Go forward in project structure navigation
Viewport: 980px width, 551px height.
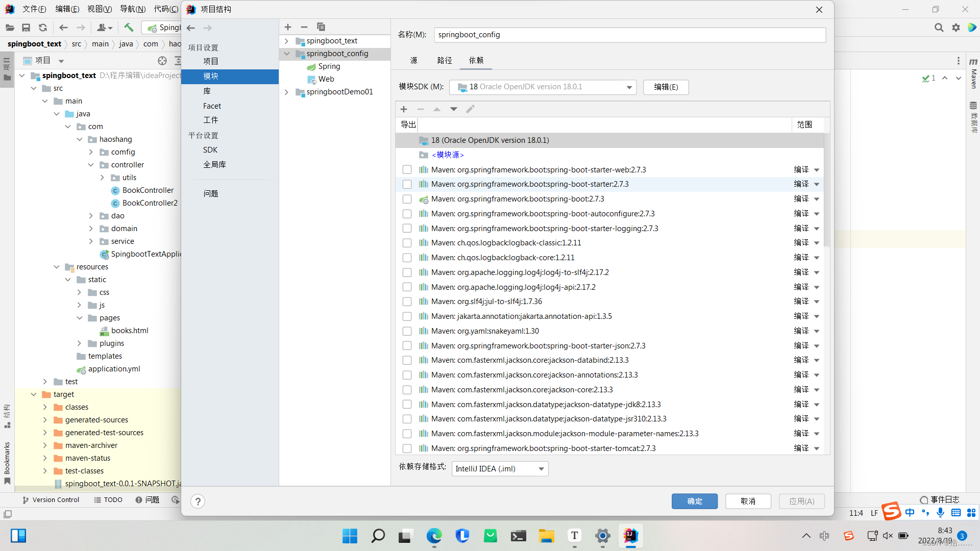click(207, 28)
